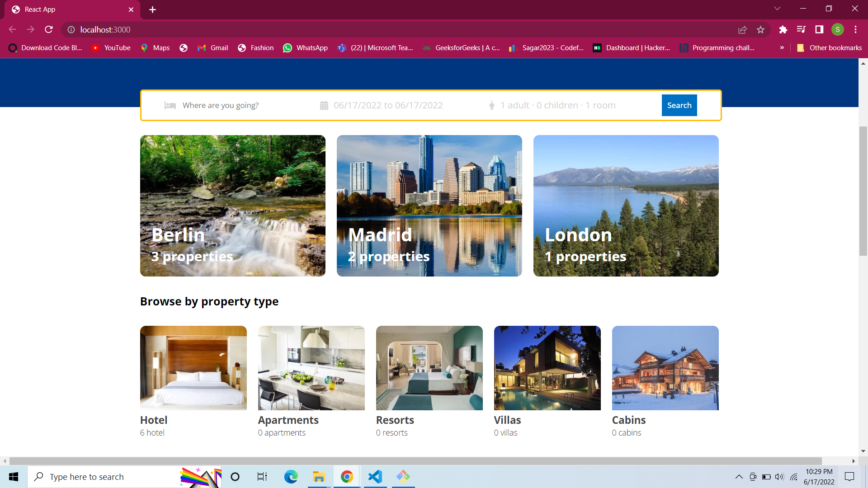This screenshot has width=868, height=488.
Task: Click the blue Search button
Action: (x=679, y=105)
